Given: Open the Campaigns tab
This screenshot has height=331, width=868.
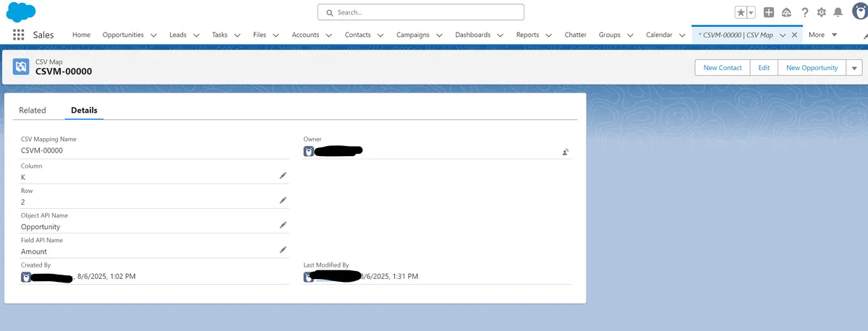Looking at the screenshot, I should pos(413,35).
